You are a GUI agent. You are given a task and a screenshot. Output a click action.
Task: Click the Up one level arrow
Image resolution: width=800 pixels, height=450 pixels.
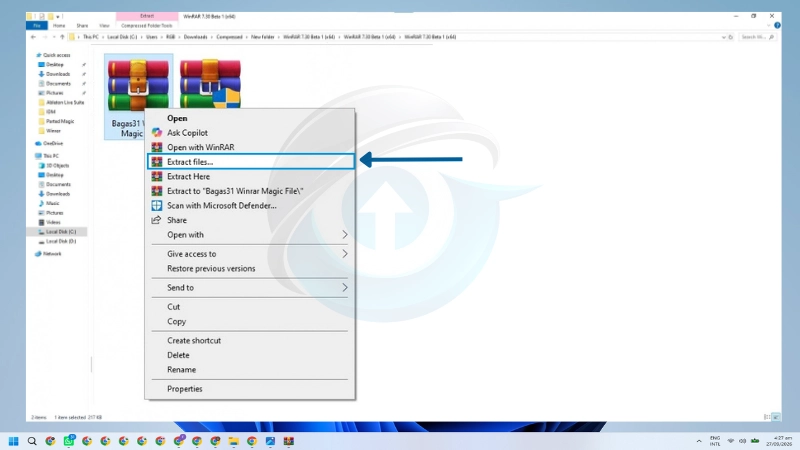tap(62, 37)
